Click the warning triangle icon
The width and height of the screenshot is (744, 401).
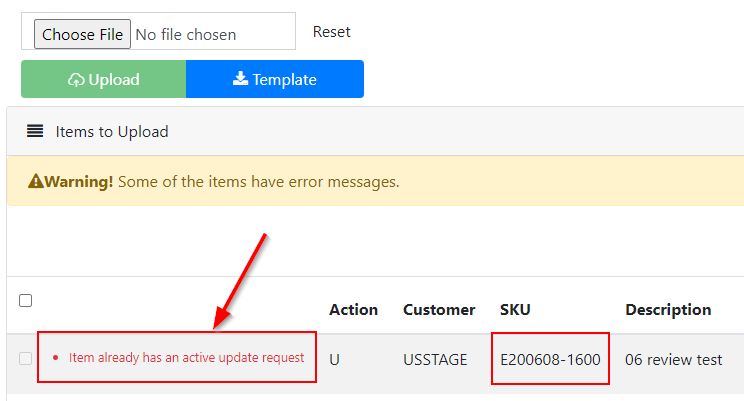pyautogui.click(x=36, y=181)
